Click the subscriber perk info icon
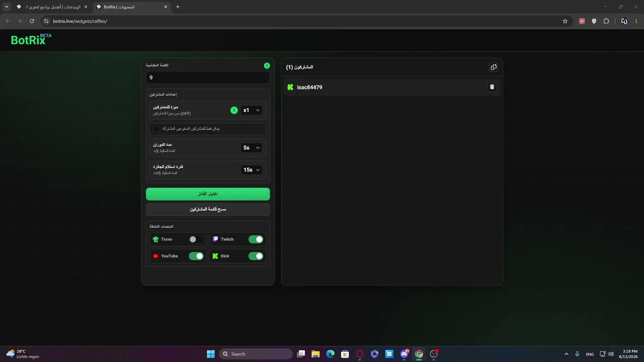Screen dimensions: 644x362 [x=234, y=110]
